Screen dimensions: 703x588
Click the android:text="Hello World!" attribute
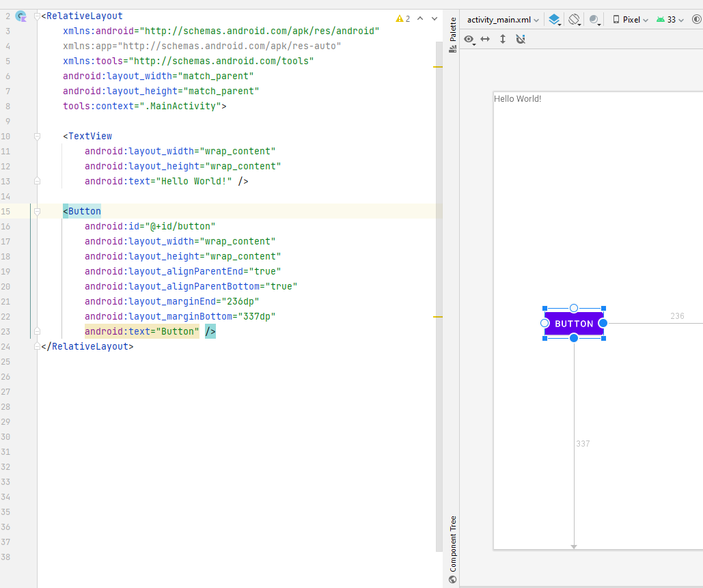coord(158,181)
